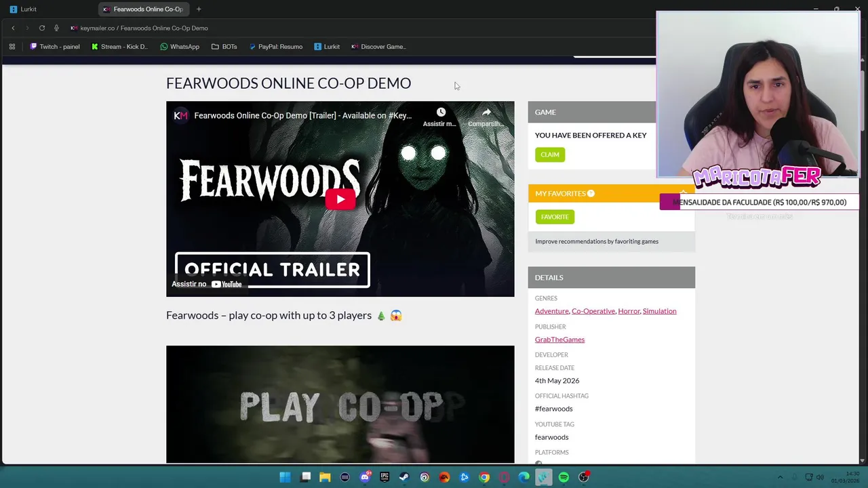Click the microphone icon in the address bar
The image size is (868, 488).
tap(56, 28)
